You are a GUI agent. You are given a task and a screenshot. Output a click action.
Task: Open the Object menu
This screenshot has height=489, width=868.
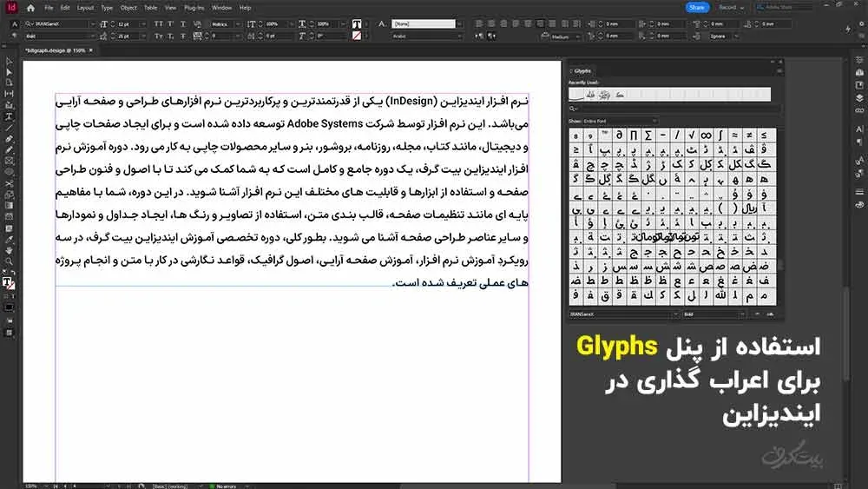click(x=128, y=8)
